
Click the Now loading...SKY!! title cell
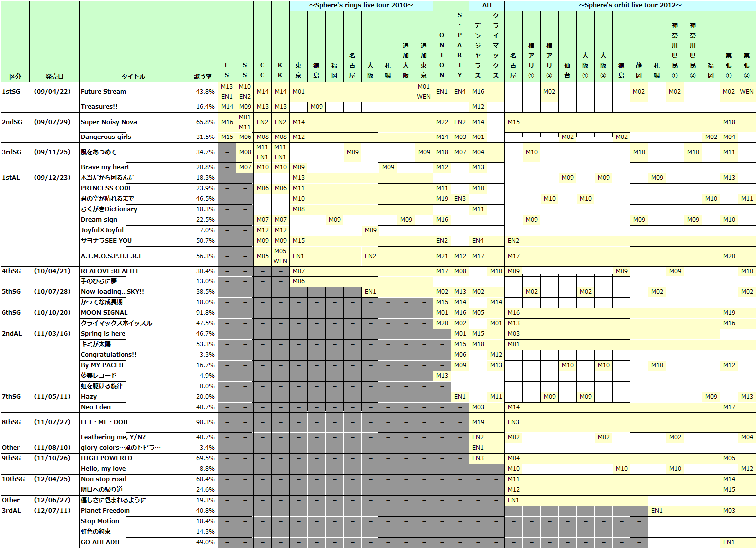click(x=133, y=292)
